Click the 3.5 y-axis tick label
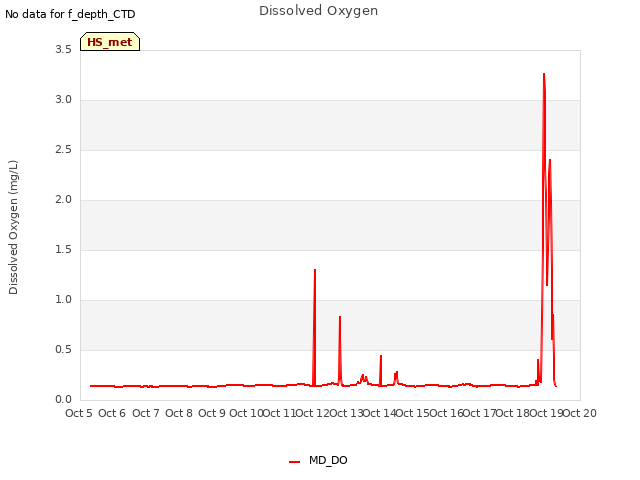Viewport: 640px width, 480px height. pyautogui.click(x=63, y=49)
